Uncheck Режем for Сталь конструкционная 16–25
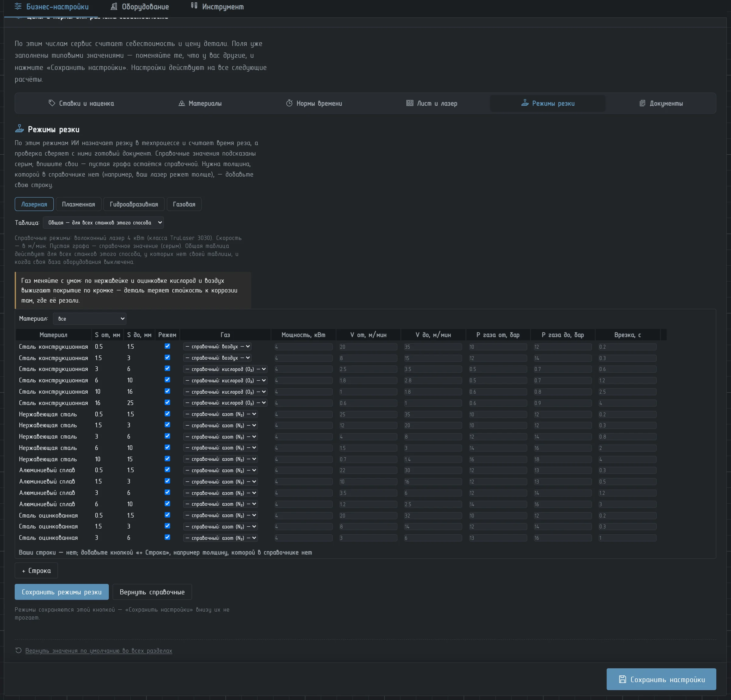The height and width of the screenshot is (700, 731). (x=168, y=402)
